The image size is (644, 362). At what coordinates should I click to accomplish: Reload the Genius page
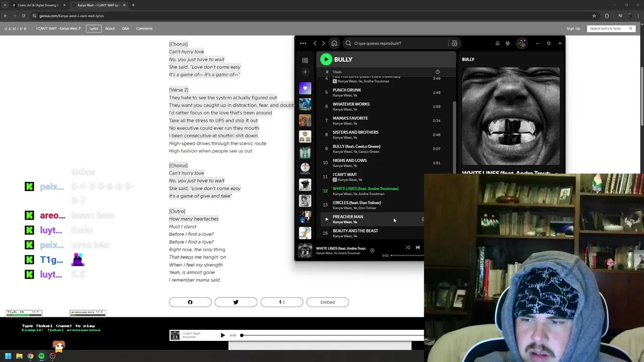23,16
